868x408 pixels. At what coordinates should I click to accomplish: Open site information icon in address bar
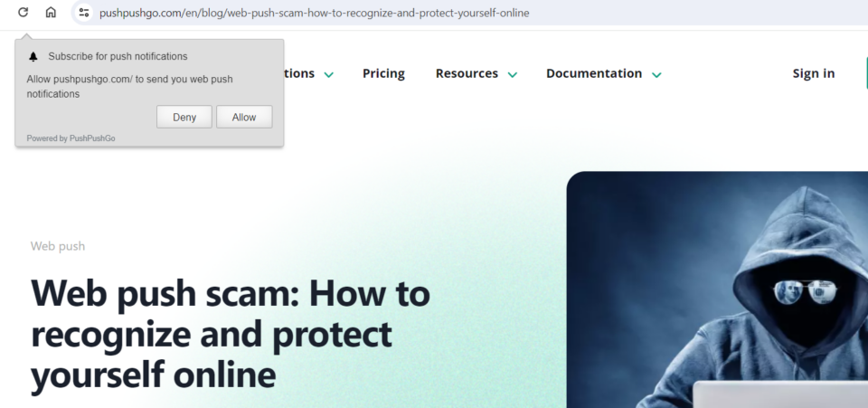point(84,13)
